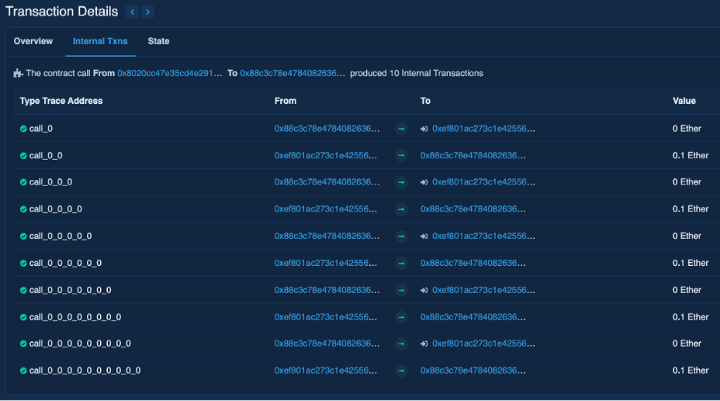
Task: Click the Type Trace Address column header
Action: click(x=61, y=101)
